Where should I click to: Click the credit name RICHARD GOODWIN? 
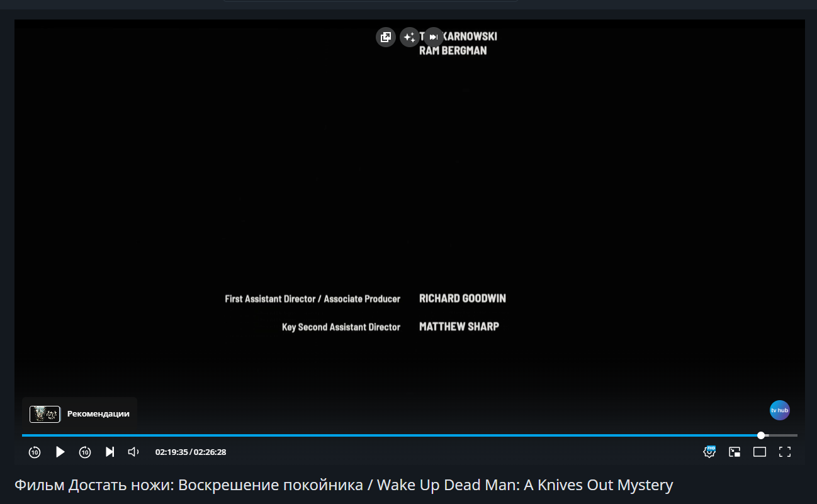pos(463,298)
